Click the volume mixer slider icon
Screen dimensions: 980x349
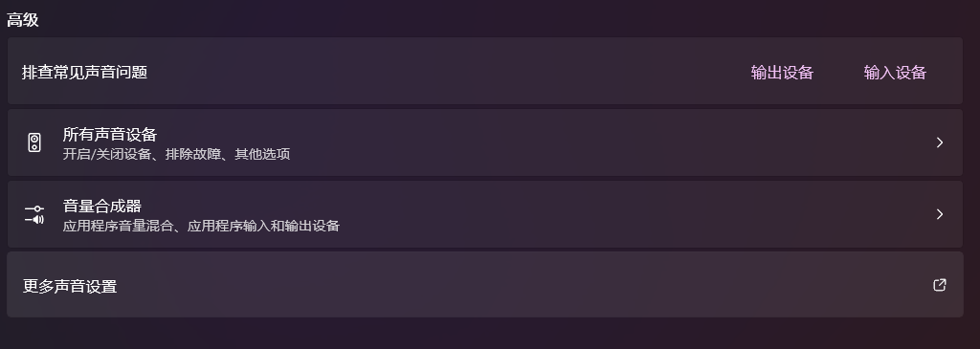[x=34, y=214]
